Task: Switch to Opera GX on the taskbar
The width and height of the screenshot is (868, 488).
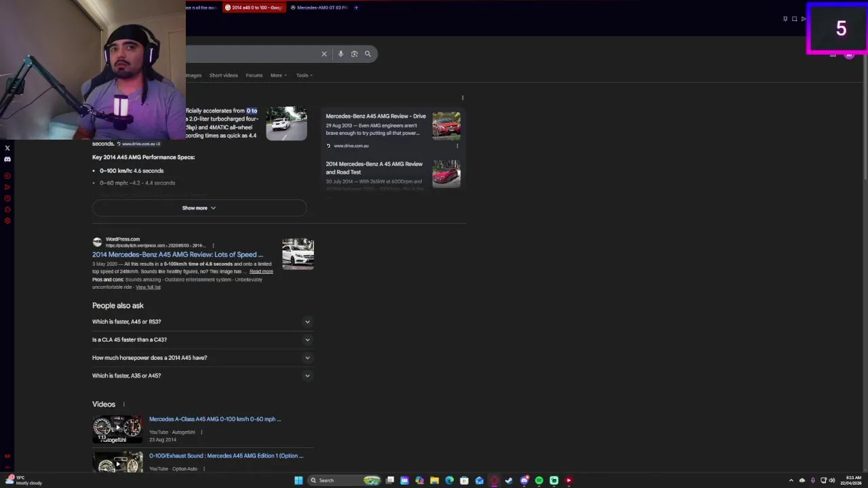Action: coord(494,481)
